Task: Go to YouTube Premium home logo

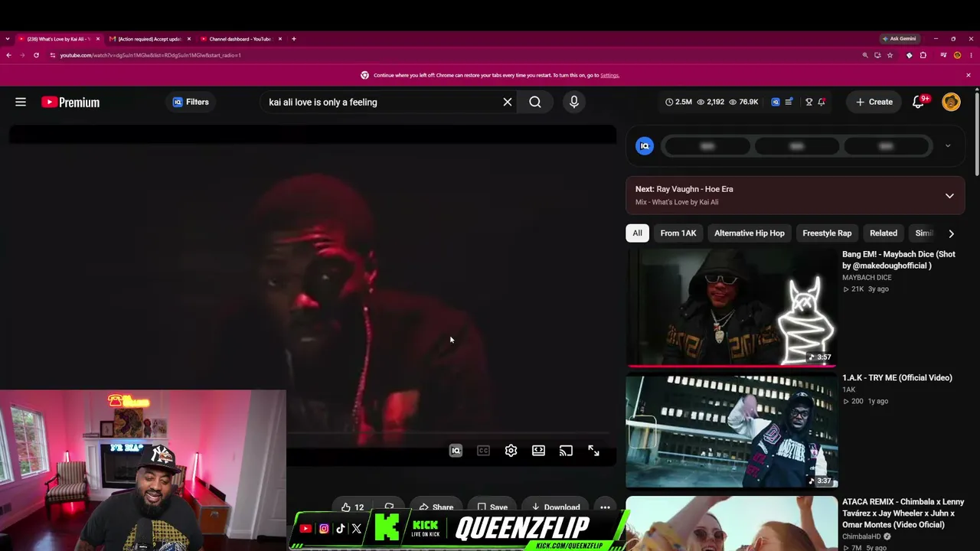Action: coord(70,102)
